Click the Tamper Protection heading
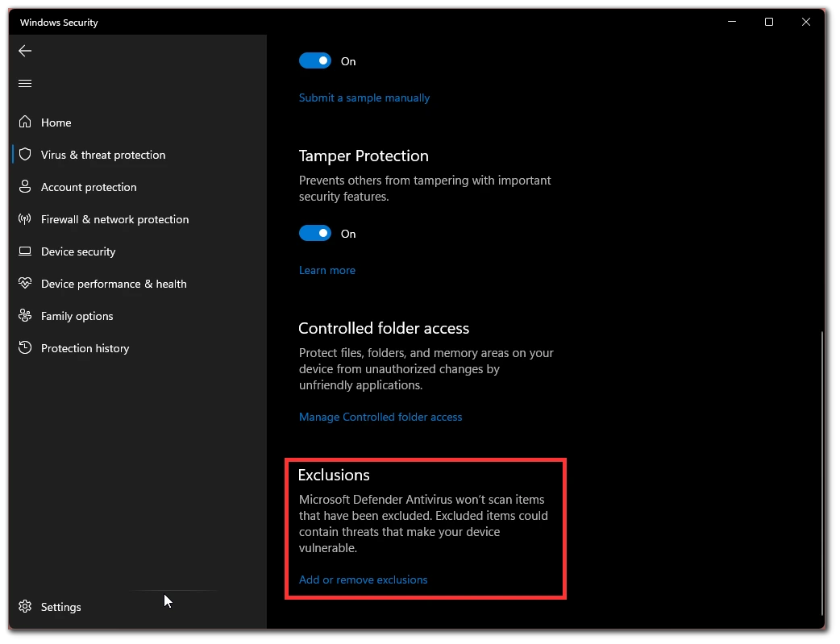 [364, 156]
